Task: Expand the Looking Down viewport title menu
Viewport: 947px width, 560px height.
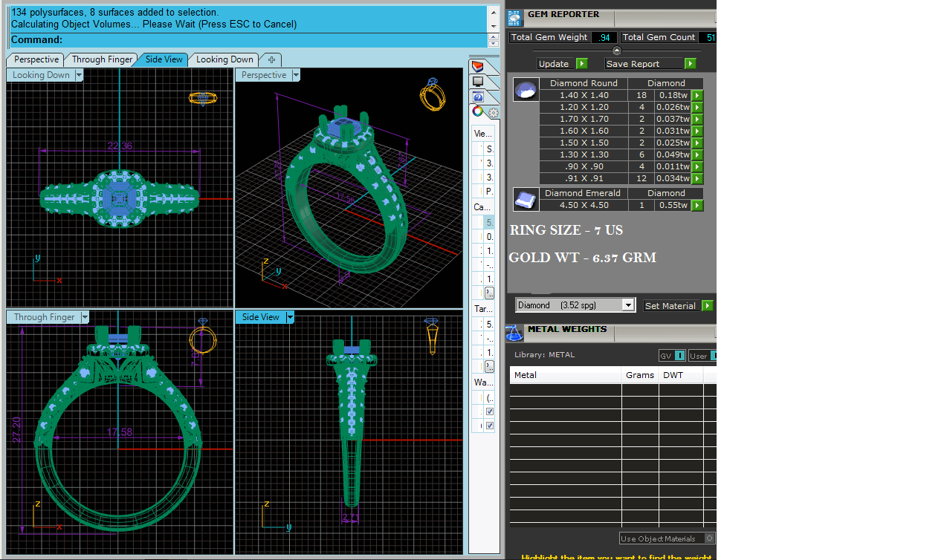Action: [79, 75]
